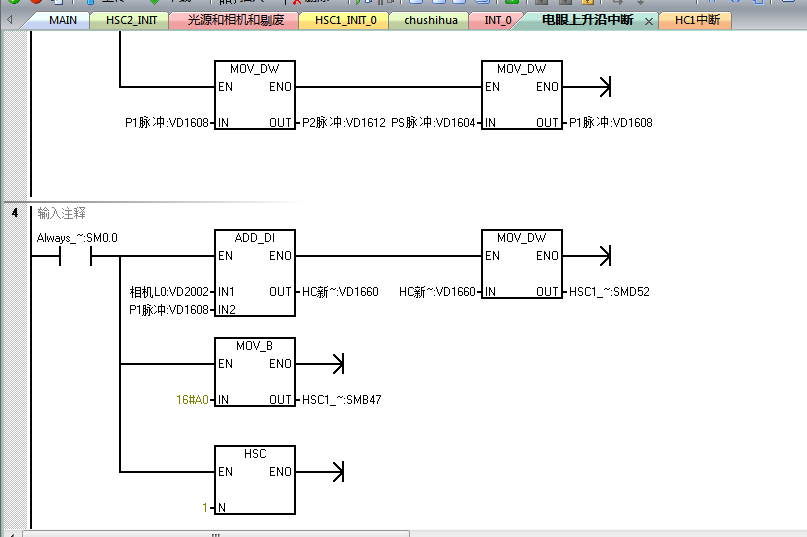807x537 pixels.
Task: Select the ADD_DI instruction block
Action: click(254, 273)
